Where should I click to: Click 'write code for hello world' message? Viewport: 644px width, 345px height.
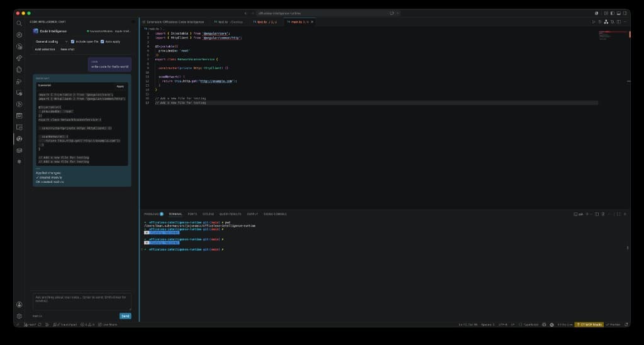109,67
